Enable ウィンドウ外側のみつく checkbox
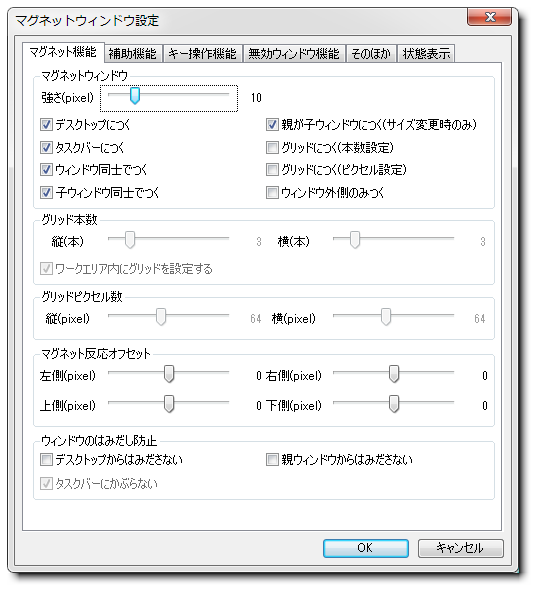 272,193
